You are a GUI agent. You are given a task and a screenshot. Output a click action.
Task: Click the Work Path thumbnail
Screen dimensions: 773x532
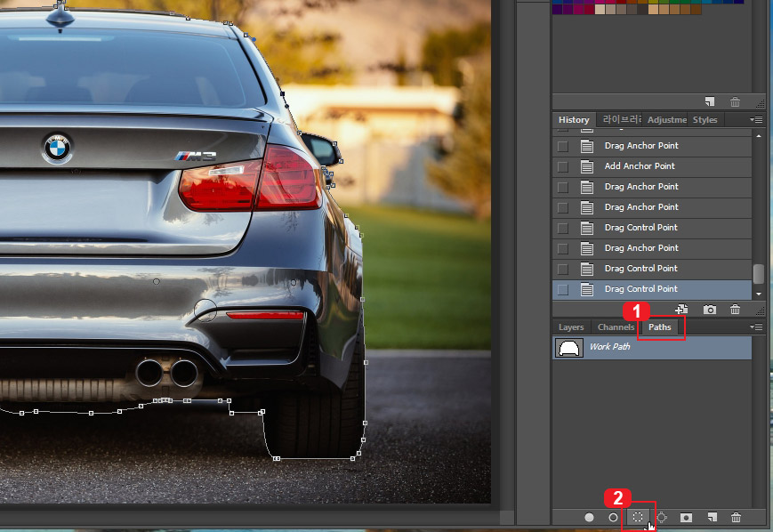click(x=569, y=348)
